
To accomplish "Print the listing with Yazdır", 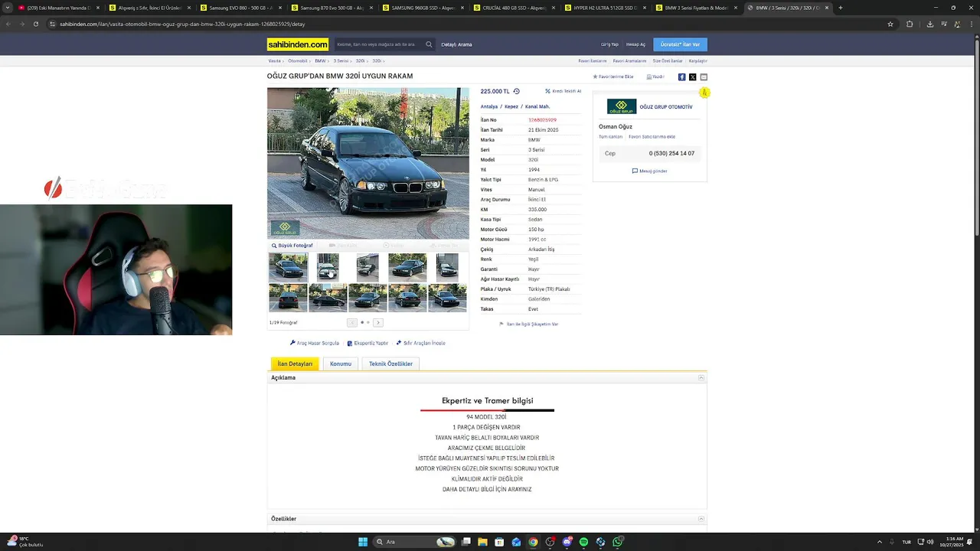I will tap(655, 77).
